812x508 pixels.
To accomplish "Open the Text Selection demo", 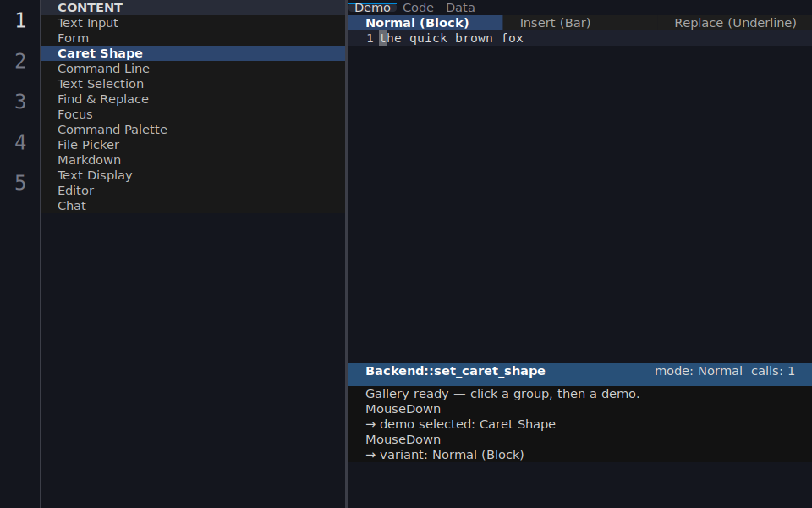I will (x=193, y=84).
